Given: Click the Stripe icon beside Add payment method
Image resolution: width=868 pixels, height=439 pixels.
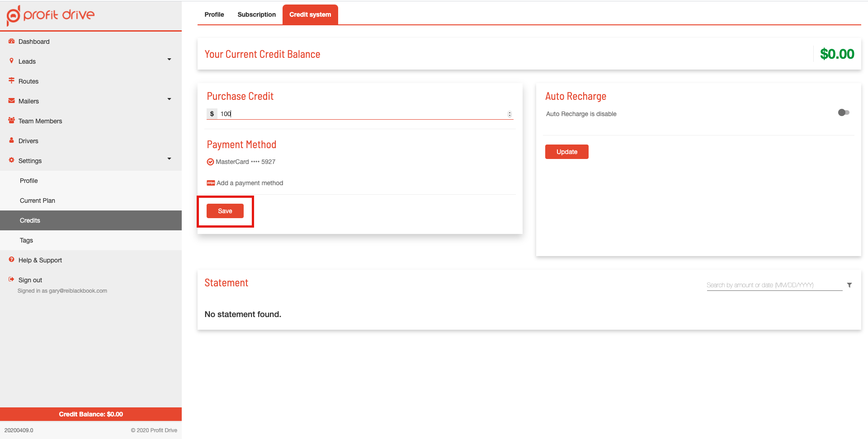Looking at the screenshot, I should (x=211, y=183).
